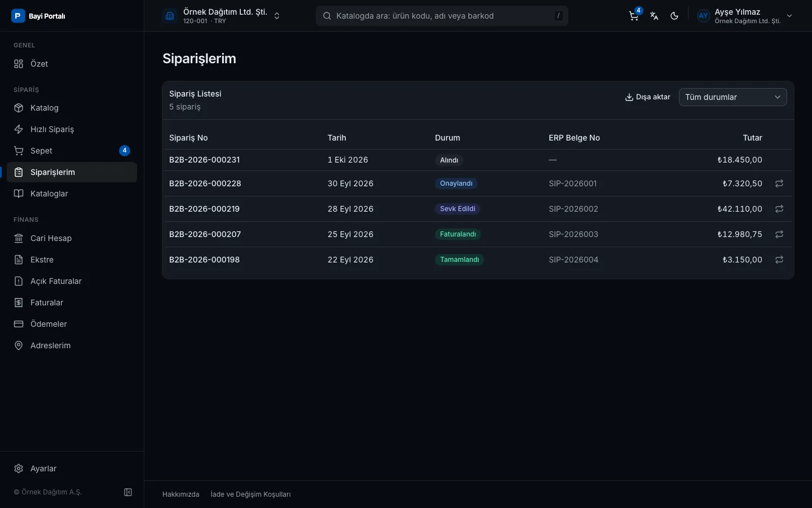
Task: Open Ödemeler from the sidebar
Action: pyautogui.click(x=72, y=324)
